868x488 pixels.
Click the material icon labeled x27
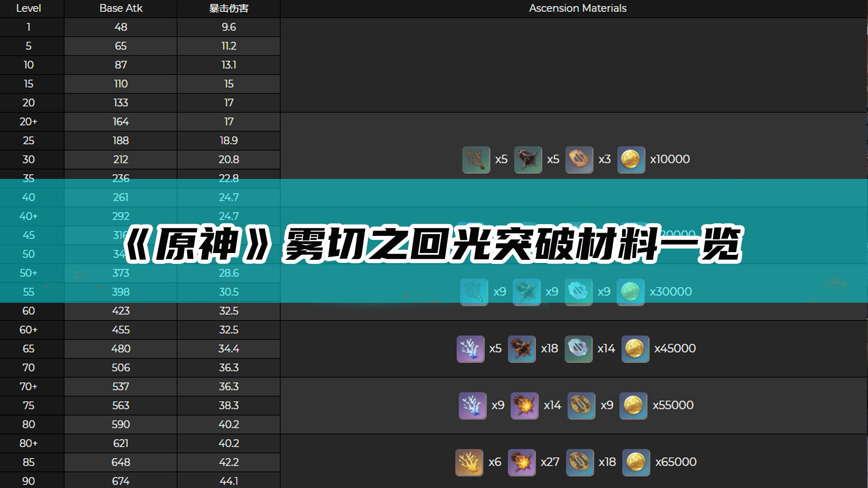[522, 462]
